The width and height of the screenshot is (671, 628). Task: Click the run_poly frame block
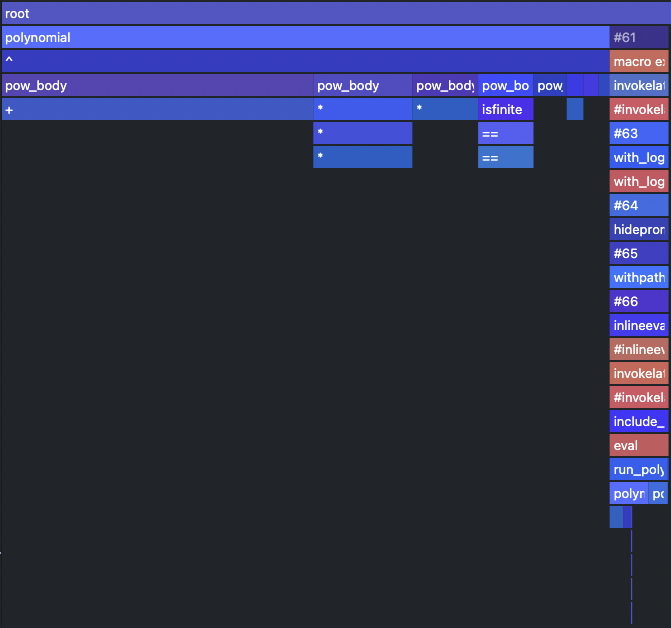pos(639,469)
